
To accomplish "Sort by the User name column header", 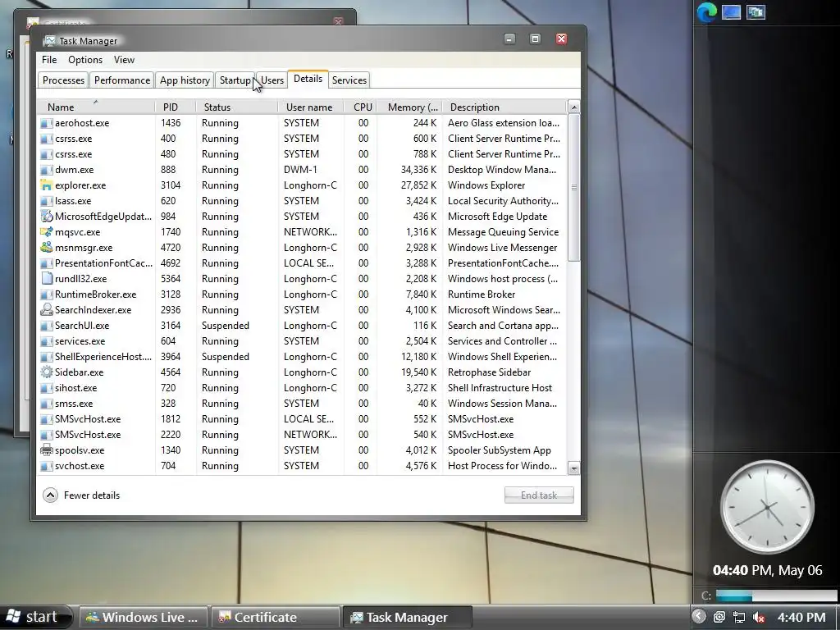I will tap(311, 107).
